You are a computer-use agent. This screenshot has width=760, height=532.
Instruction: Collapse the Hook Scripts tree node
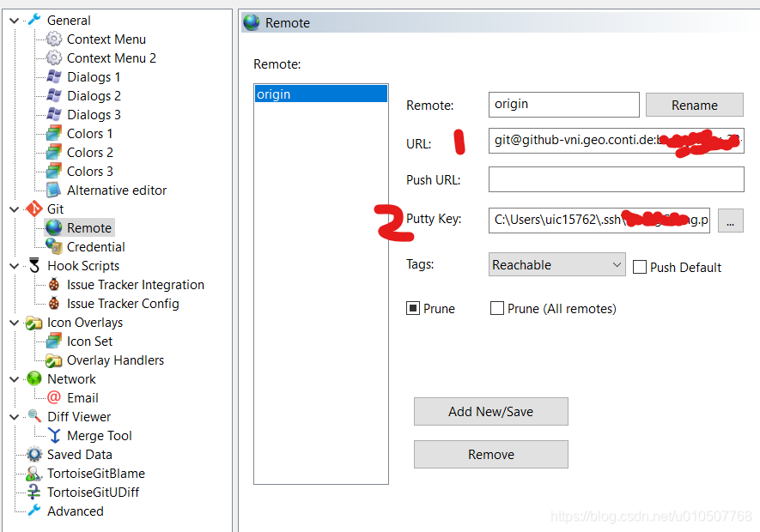tap(14, 266)
